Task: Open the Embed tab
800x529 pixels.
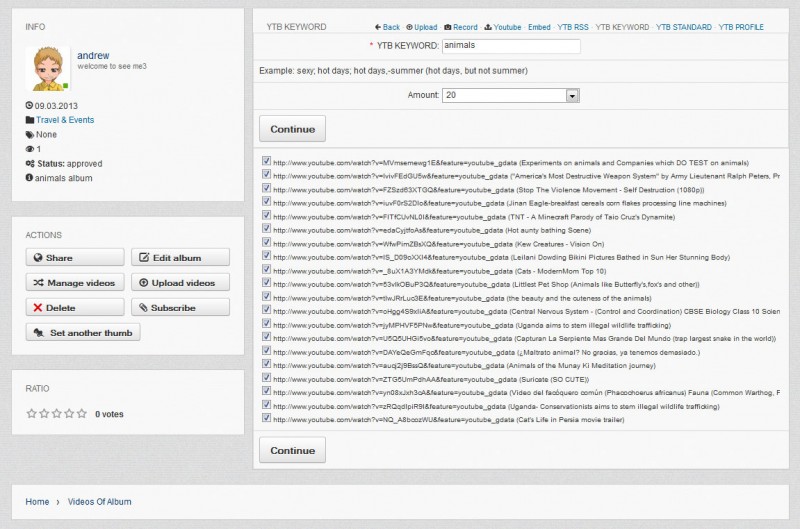Action: click(539, 27)
